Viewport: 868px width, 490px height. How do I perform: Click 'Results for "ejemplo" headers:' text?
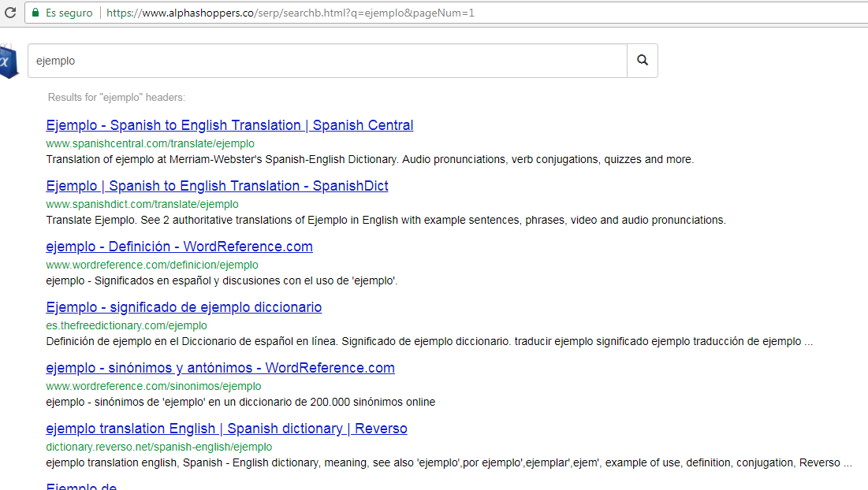tap(116, 98)
